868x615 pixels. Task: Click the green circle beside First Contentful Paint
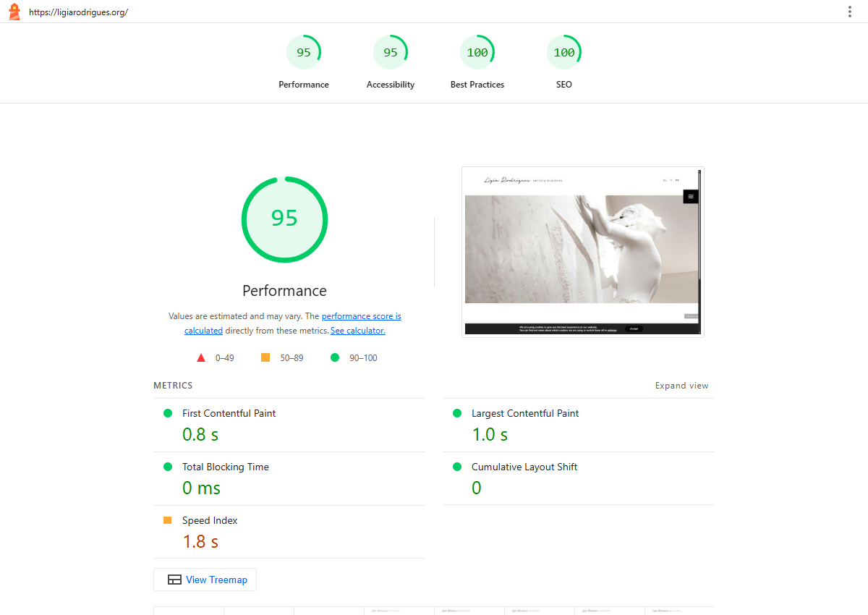tap(168, 413)
